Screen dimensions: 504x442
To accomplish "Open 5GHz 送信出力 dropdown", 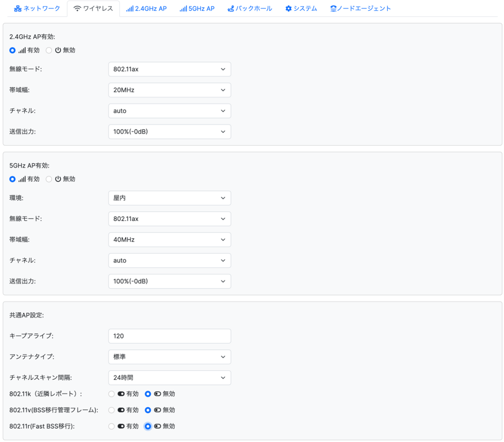I will [169, 281].
